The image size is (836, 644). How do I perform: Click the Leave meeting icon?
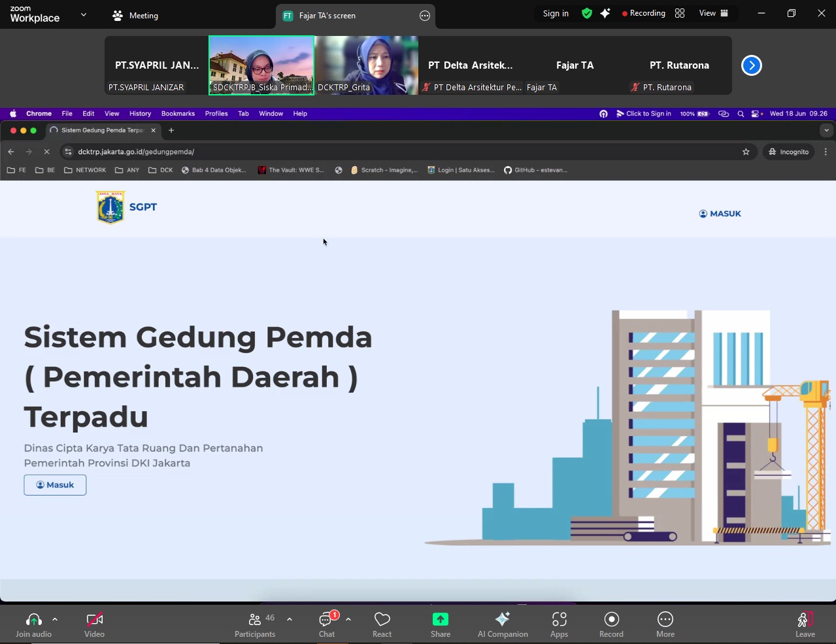pyautogui.click(x=805, y=619)
